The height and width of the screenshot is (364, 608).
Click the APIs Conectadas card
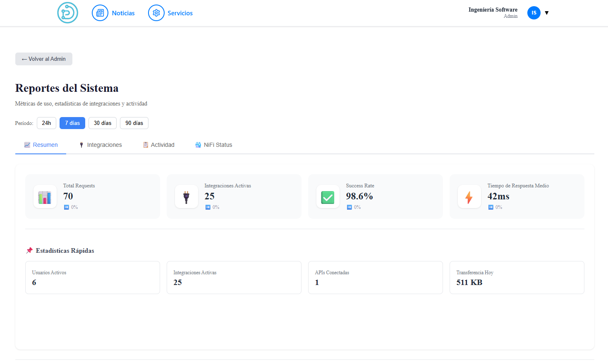(x=376, y=278)
